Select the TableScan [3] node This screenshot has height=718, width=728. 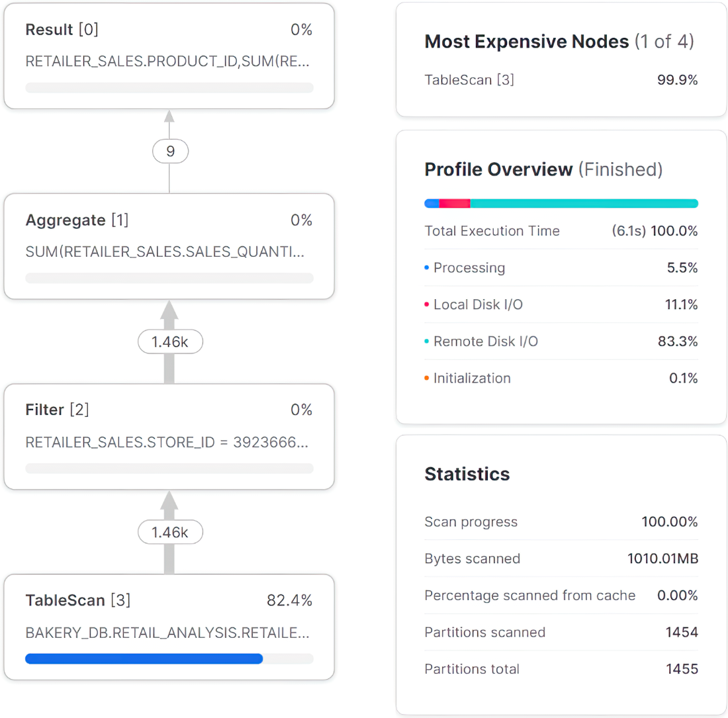pos(169,627)
